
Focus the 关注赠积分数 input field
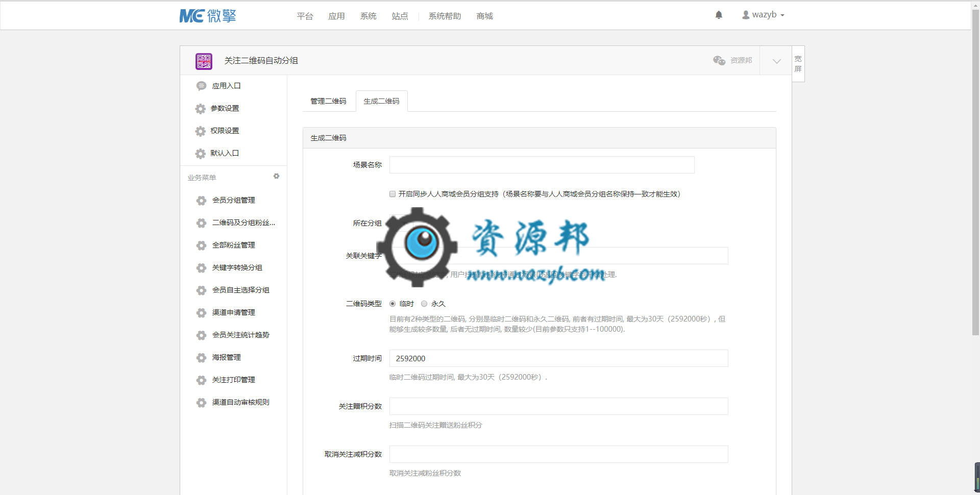pyautogui.click(x=558, y=406)
